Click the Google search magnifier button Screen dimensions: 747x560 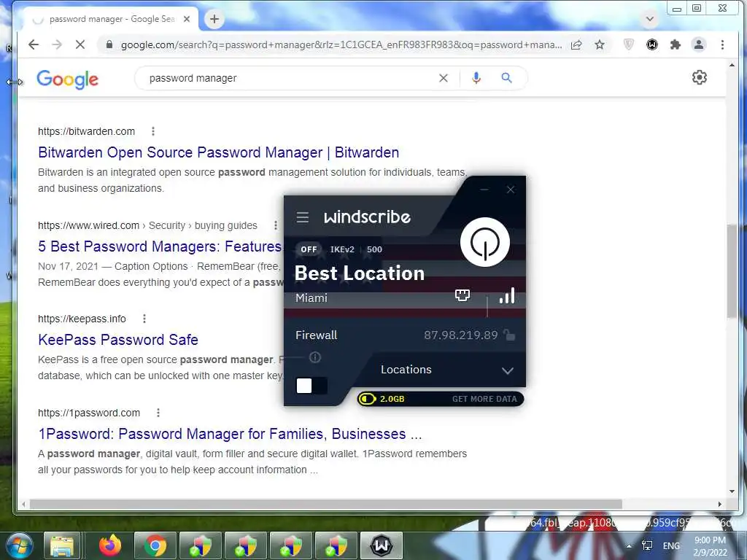point(507,78)
